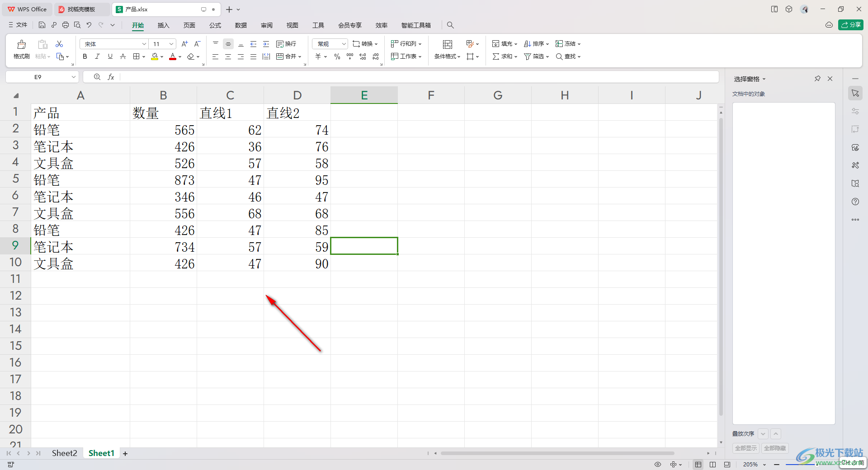
Task: Click the insert function fx icon
Action: pyautogui.click(x=111, y=77)
